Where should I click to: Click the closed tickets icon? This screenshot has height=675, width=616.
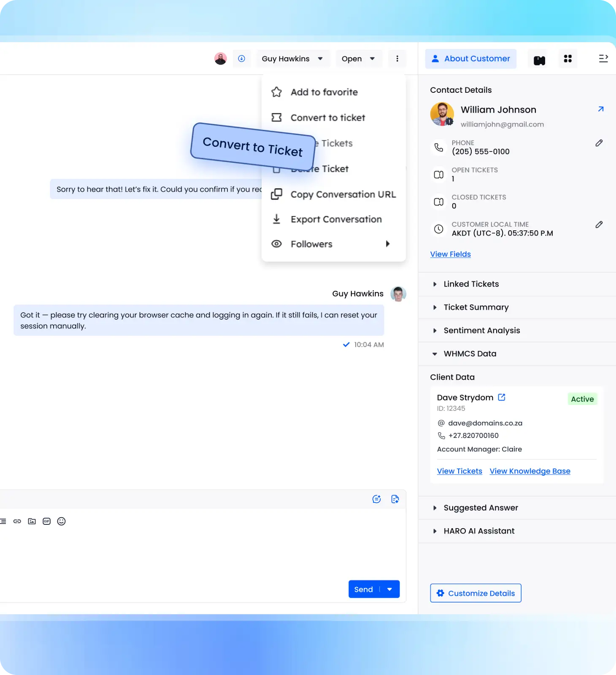439,202
